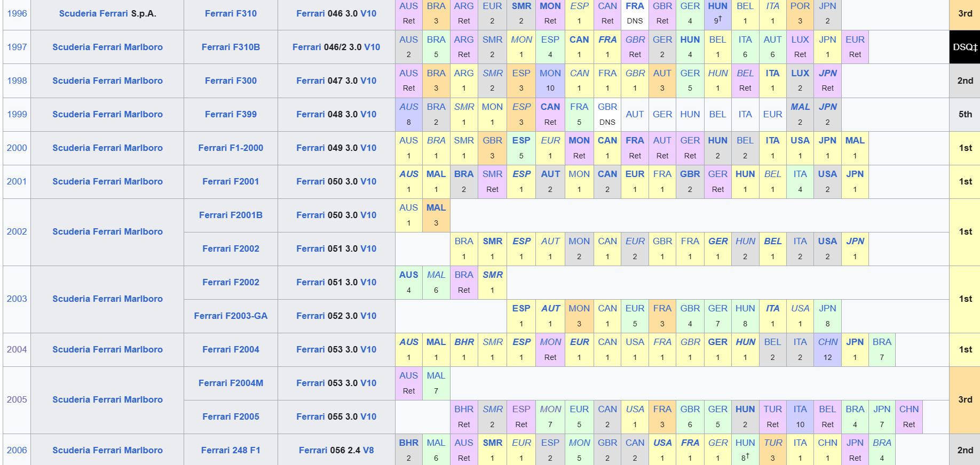This screenshot has height=465, width=980.
Task: Click the Ferrari 049 3.0 V10 engine
Action: [x=336, y=148]
